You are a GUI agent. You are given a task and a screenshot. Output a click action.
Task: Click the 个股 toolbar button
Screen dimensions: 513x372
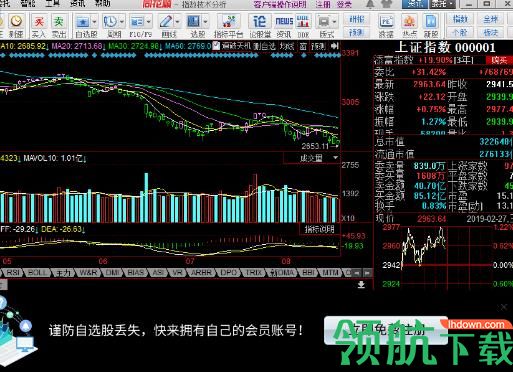pyautogui.click(x=461, y=33)
